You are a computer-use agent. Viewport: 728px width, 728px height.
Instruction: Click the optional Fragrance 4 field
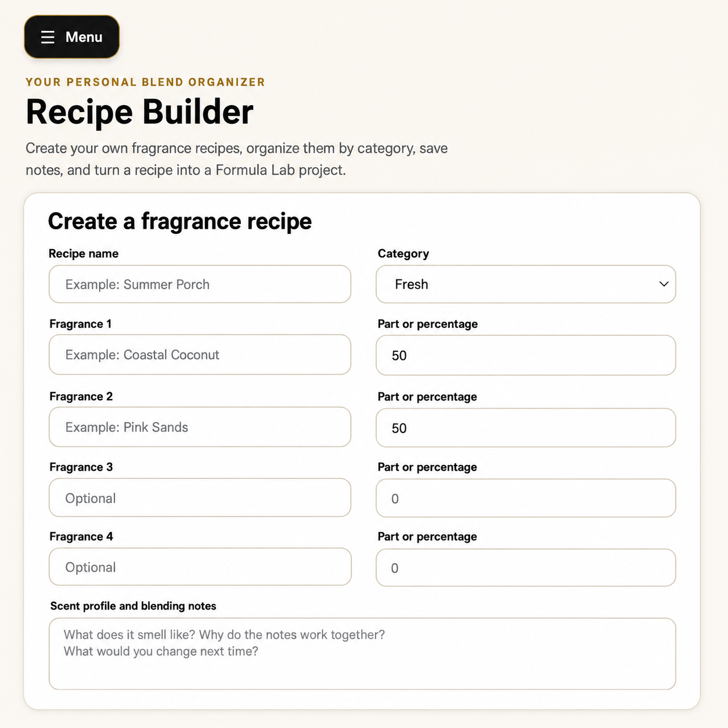(200, 567)
